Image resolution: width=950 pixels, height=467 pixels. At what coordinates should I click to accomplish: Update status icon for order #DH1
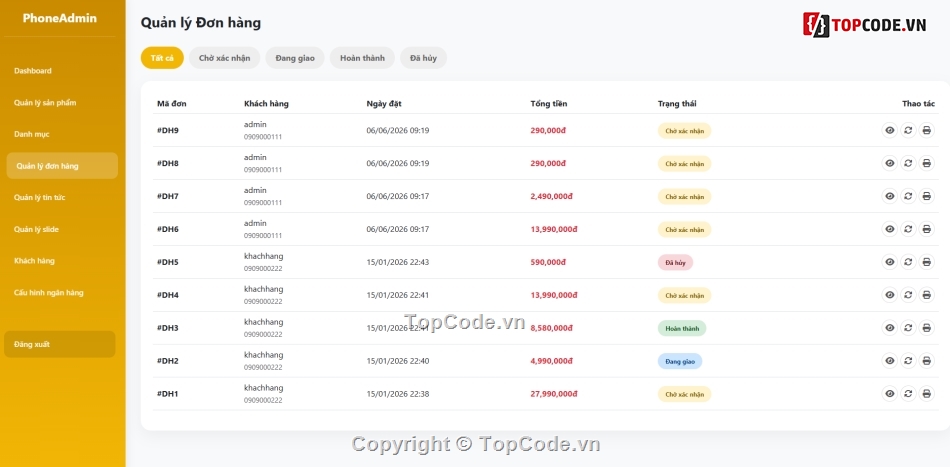(908, 394)
